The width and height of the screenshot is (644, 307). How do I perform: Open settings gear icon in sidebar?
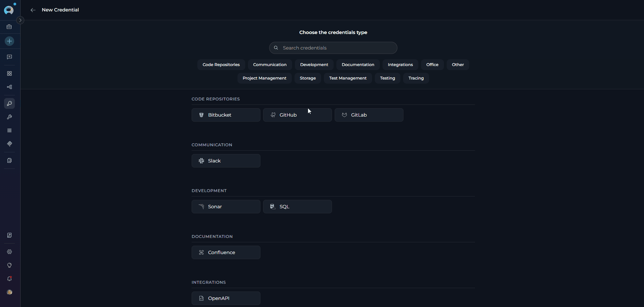[x=9, y=252]
